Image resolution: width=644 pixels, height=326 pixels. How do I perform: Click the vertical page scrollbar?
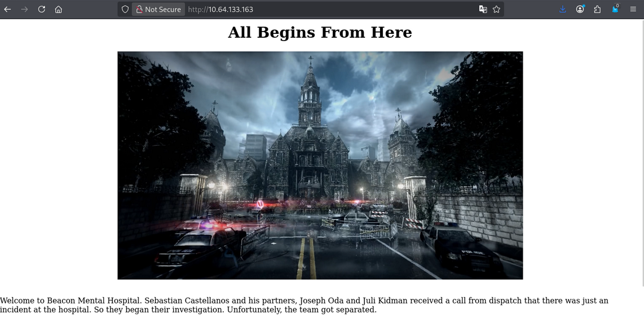click(642, 152)
